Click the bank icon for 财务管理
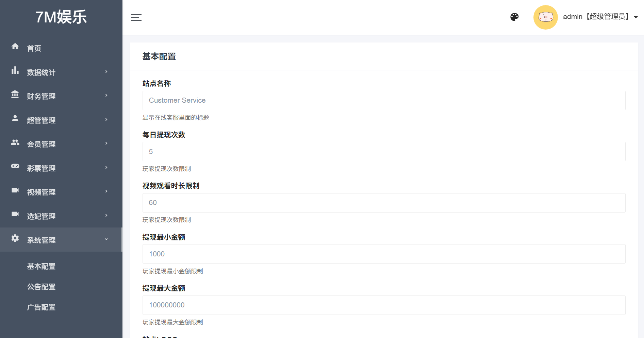 click(x=15, y=94)
